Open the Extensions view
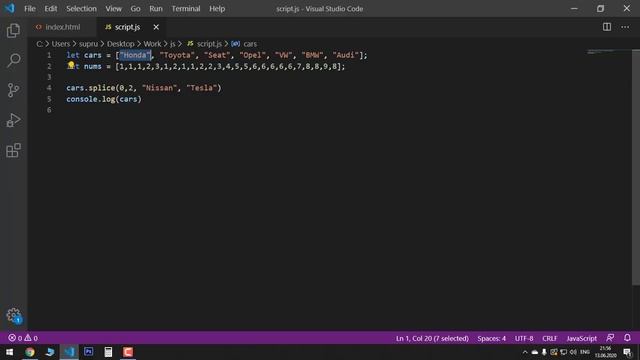The width and height of the screenshot is (640, 360). click(x=13, y=150)
